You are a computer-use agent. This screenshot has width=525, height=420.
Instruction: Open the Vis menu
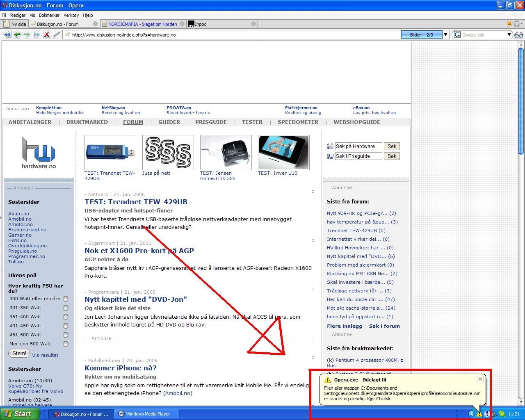click(x=32, y=15)
